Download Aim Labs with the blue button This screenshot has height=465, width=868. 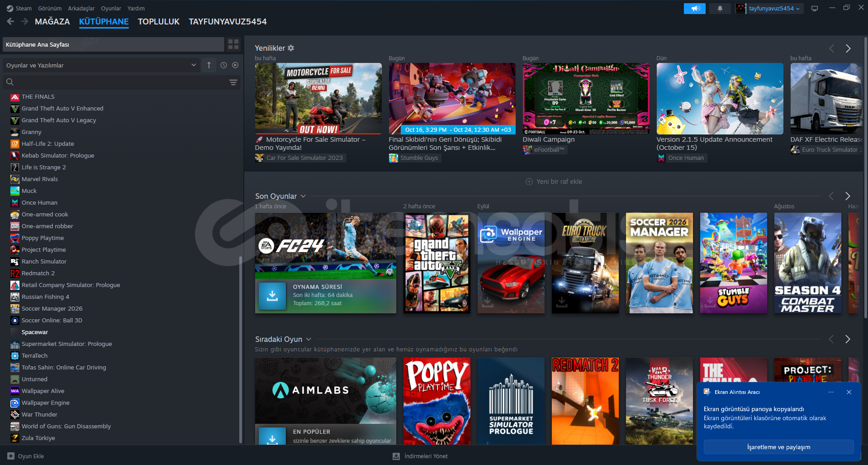272,436
